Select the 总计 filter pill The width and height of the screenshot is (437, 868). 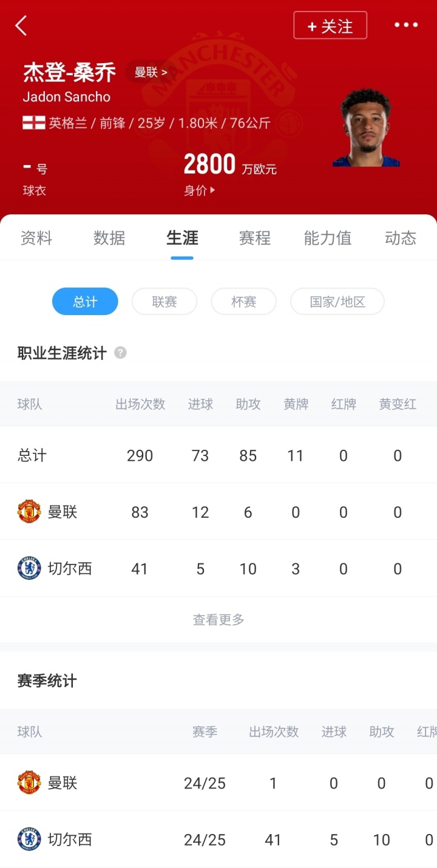pos(85,302)
